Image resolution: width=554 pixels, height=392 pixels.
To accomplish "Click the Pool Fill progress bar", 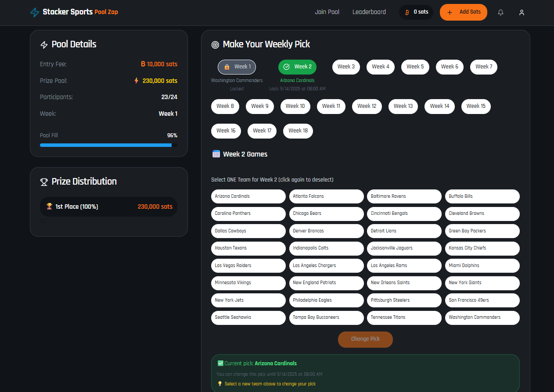I will point(108,145).
